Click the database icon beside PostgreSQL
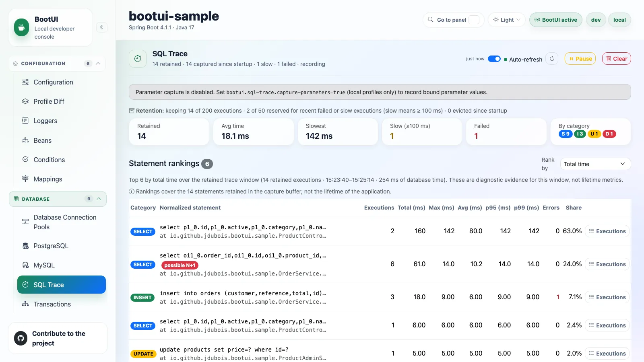644x362 pixels. coord(25,246)
